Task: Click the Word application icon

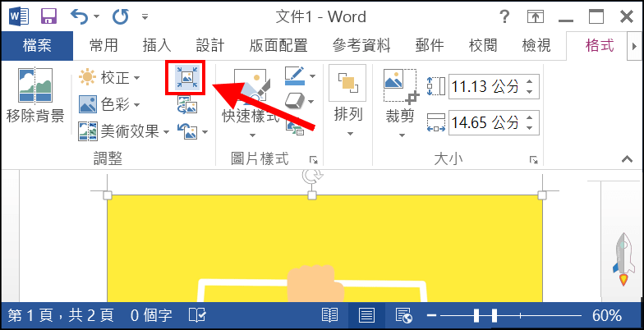Action: tap(19, 16)
